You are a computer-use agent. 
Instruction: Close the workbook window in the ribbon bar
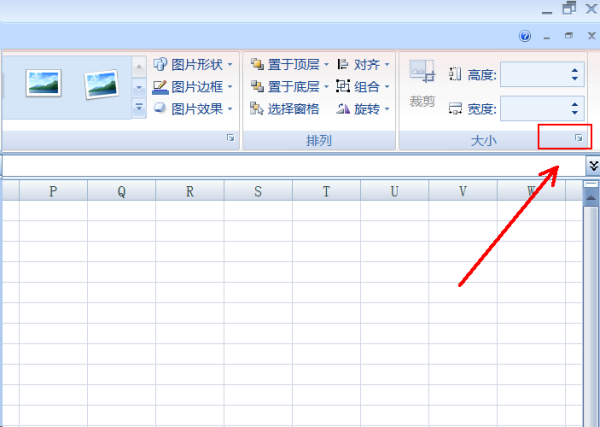click(592, 36)
